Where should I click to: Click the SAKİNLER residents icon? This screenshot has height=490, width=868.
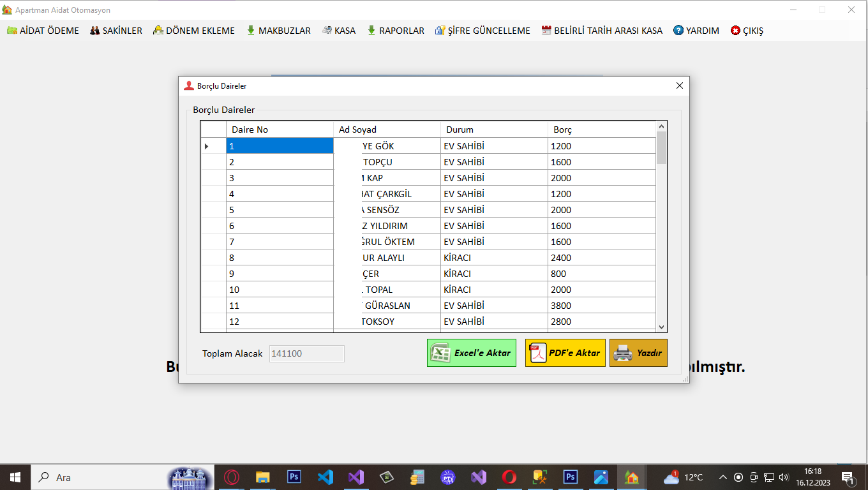tap(94, 31)
